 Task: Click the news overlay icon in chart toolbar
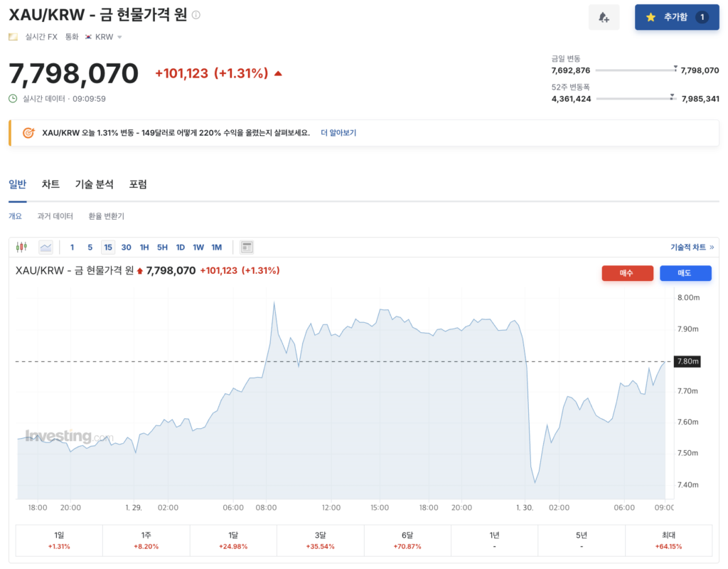[x=247, y=247]
